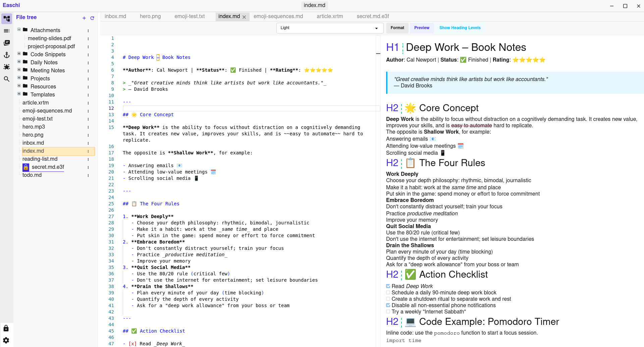This screenshot has width=644, height=347.
Task: Open options menu for Daily Notes
Action: [x=88, y=63]
